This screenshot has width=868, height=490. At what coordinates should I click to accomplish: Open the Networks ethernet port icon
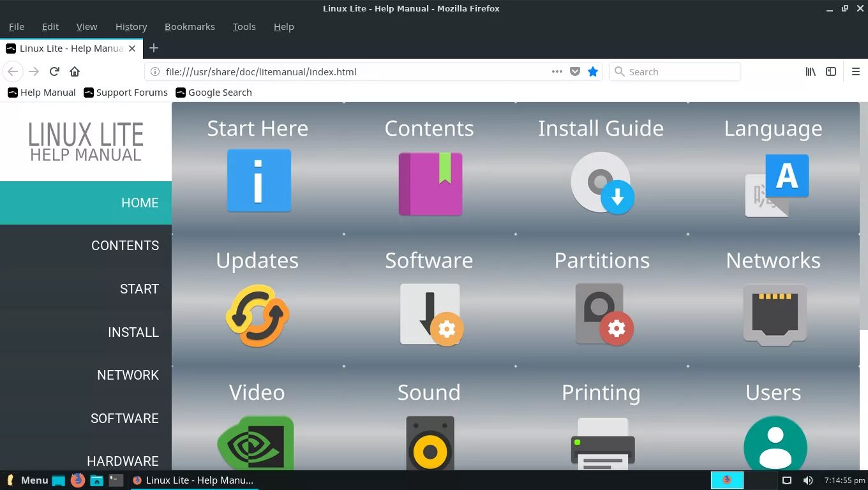(775, 315)
